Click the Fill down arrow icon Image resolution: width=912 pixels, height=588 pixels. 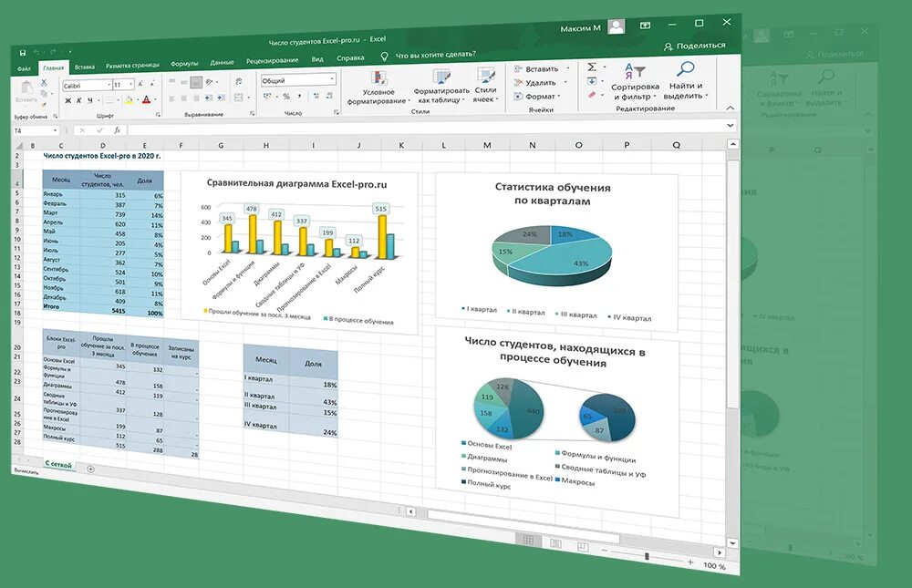pyautogui.click(x=592, y=81)
